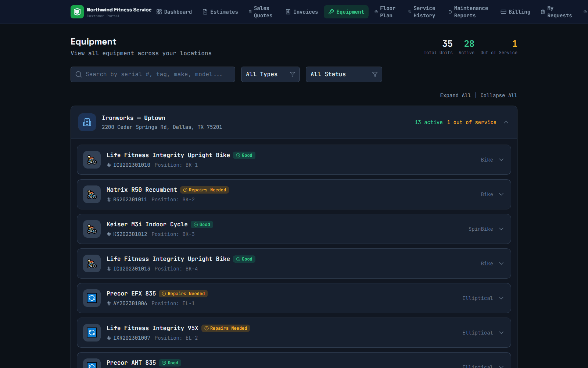Click the bike icon for Matrix R50 Recumbent

tap(92, 194)
